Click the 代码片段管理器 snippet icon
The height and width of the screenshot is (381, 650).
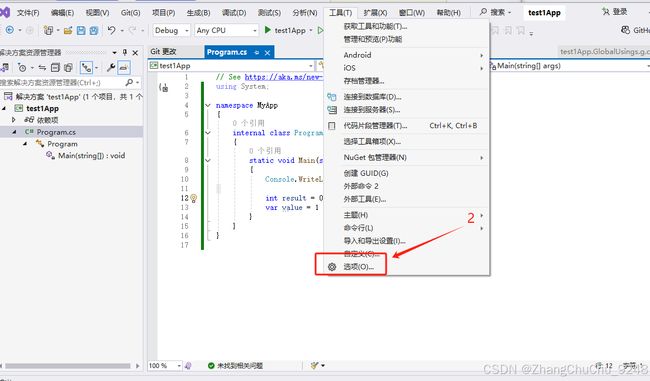[x=332, y=126]
